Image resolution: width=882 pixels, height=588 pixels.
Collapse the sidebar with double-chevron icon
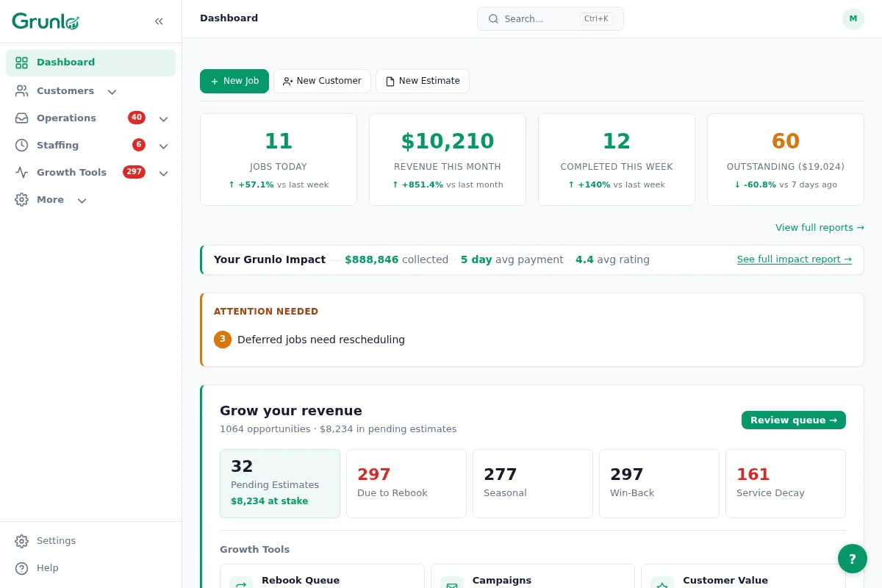coord(159,21)
